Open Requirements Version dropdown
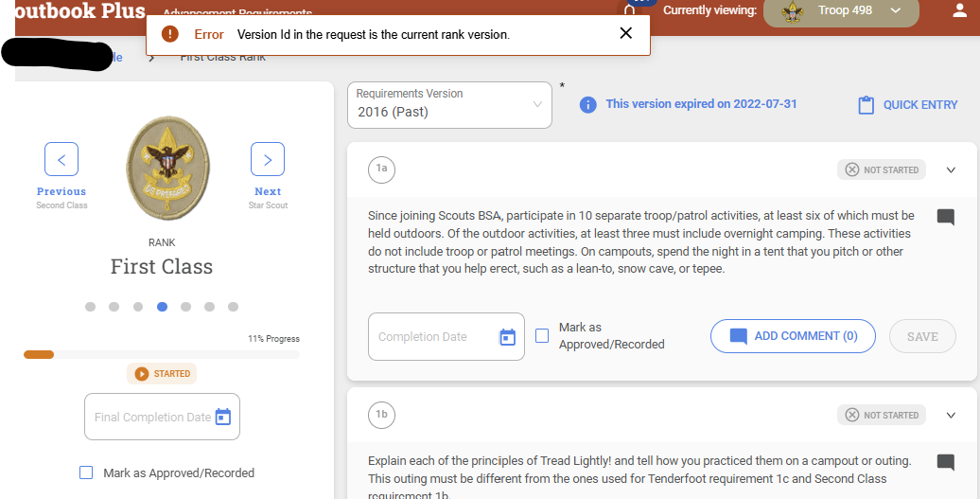This screenshot has height=499, width=980. 449,104
